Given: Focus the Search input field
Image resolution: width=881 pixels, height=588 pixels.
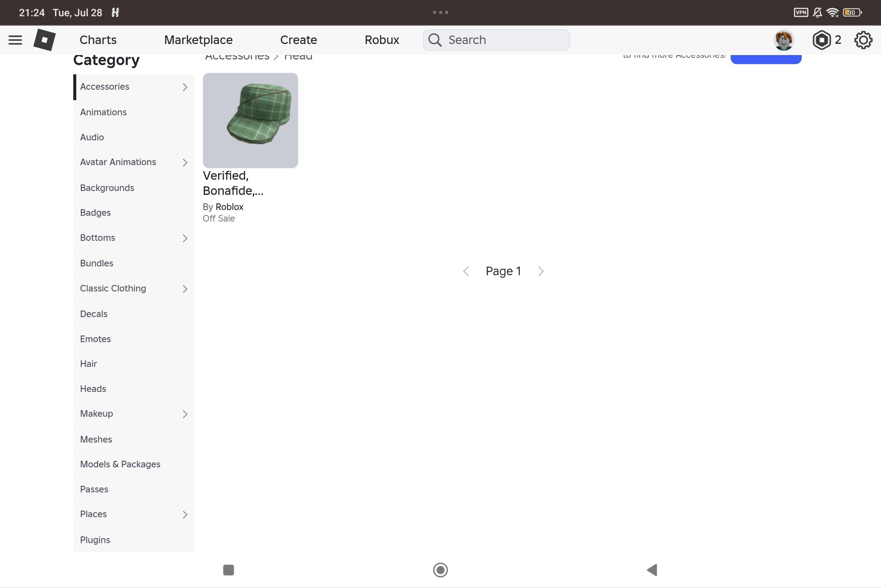Looking at the screenshot, I should coord(496,40).
